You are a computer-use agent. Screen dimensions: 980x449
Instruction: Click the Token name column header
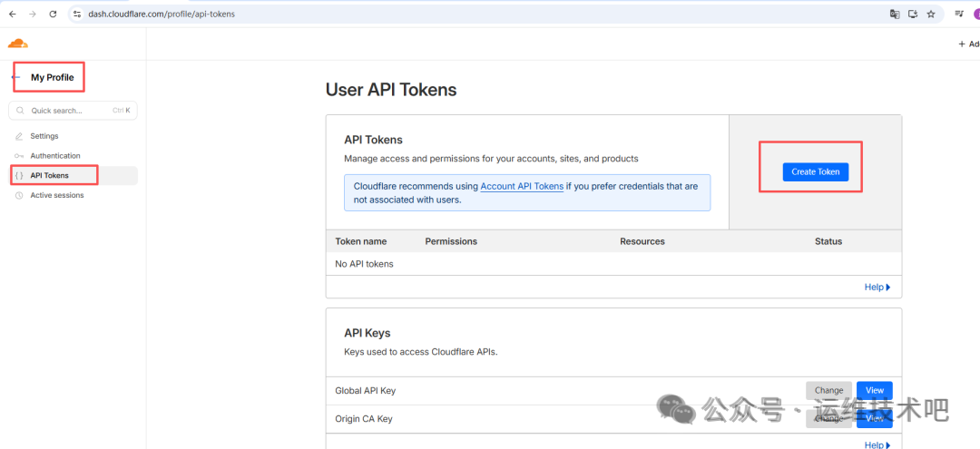click(x=360, y=241)
